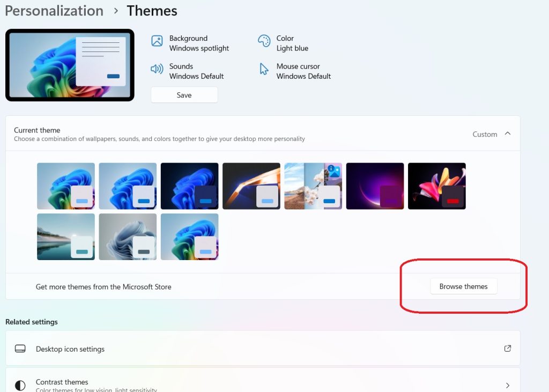Select the colorful flower on black theme
The width and height of the screenshot is (549, 392).
(x=436, y=186)
